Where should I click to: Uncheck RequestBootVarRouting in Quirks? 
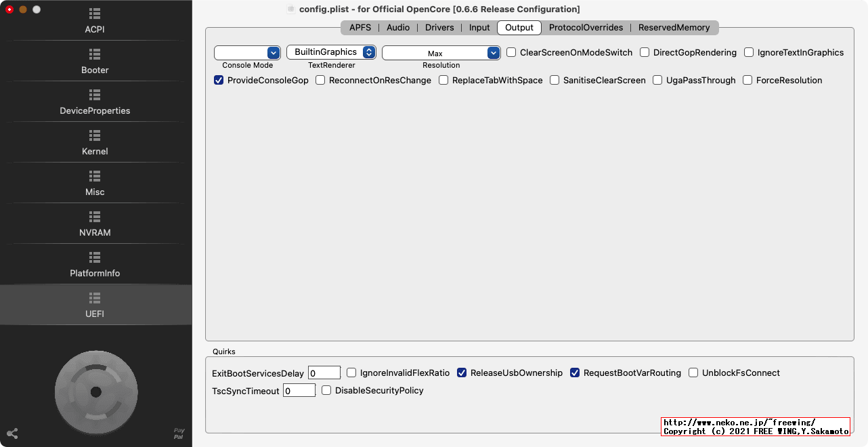[x=575, y=372]
